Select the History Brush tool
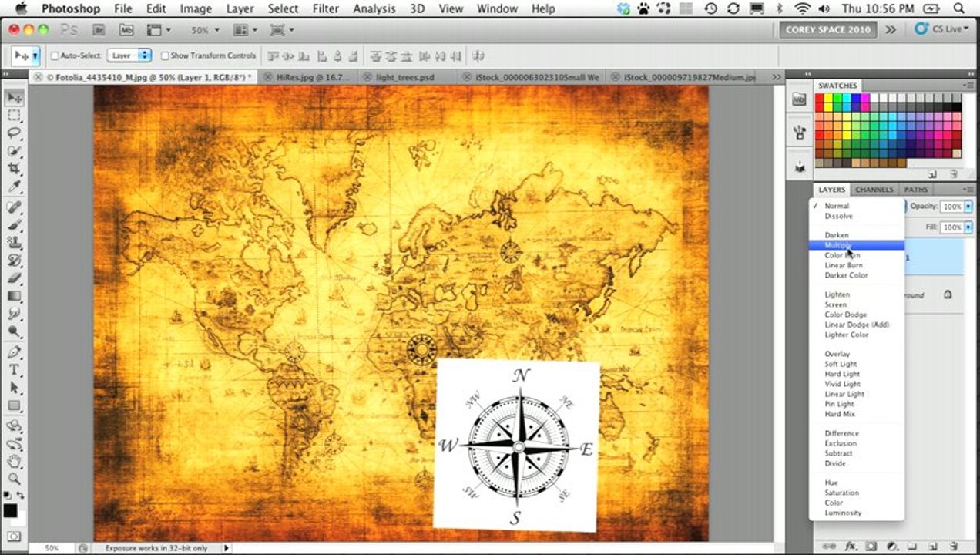This screenshot has width=980, height=555. tap(14, 261)
